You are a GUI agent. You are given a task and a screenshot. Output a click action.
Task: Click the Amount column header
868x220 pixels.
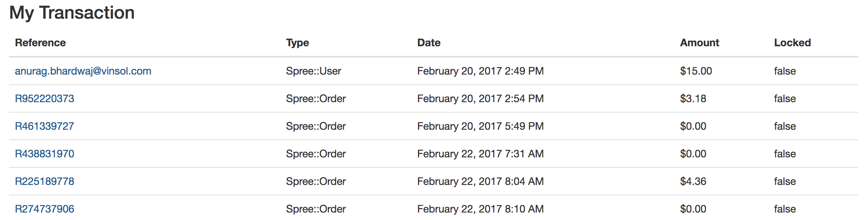[x=700, y=43]
